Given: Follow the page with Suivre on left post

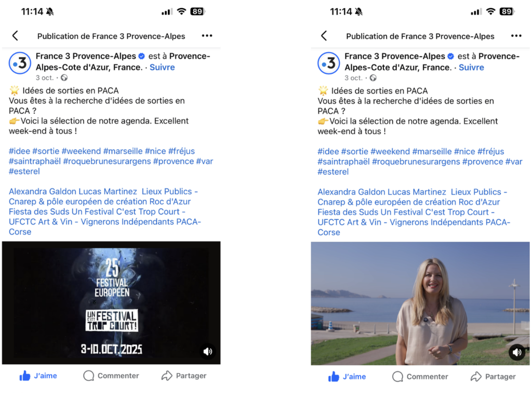Looking at the screenshot, I should [x=162, y=67].
